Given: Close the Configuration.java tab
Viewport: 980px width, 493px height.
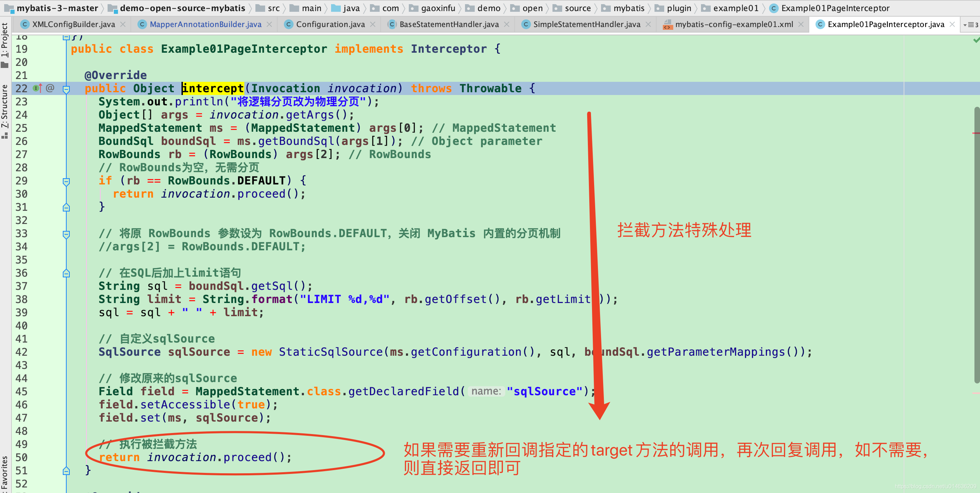Looking at the screenshot, I should [373, 24].
